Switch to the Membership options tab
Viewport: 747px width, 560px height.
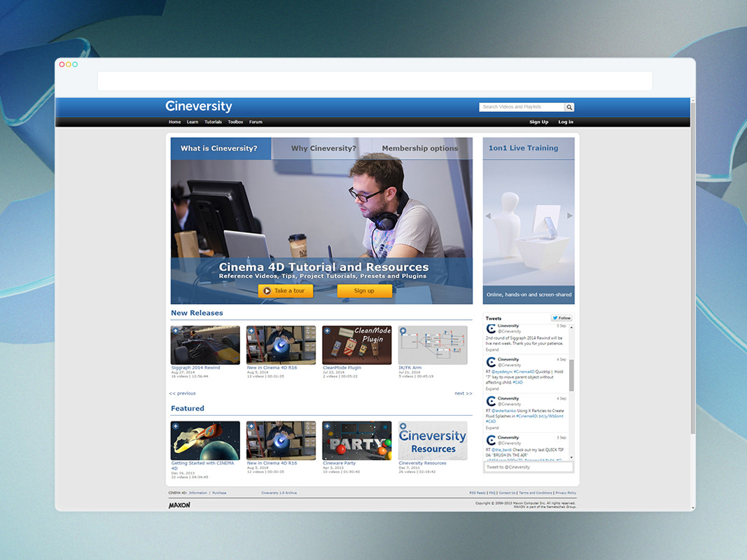pyautogui.click(x=420, y=148)
